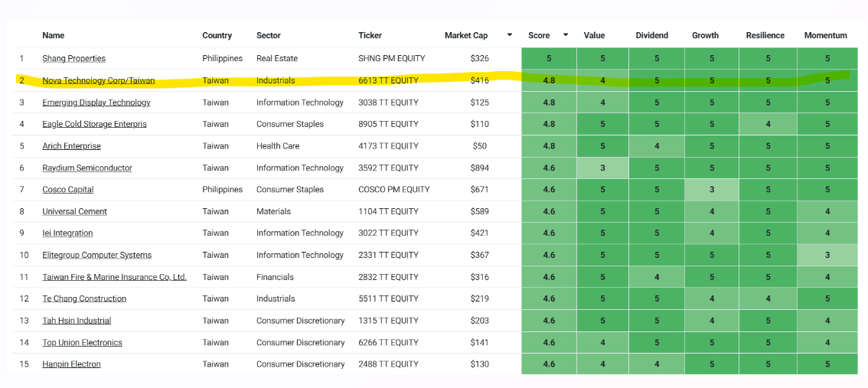The image size is (868, 388).
Task: Click the Name column header
Action: point(53,35)
